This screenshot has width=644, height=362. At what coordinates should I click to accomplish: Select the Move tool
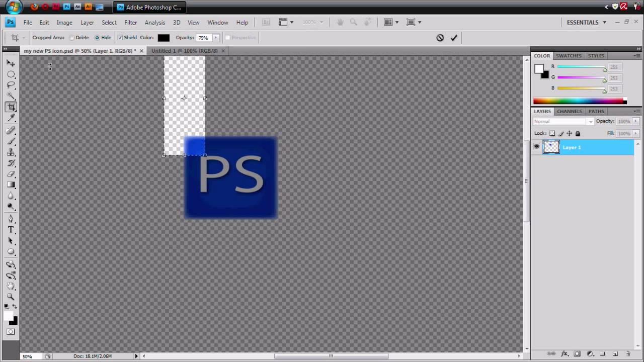pos(11,62)
